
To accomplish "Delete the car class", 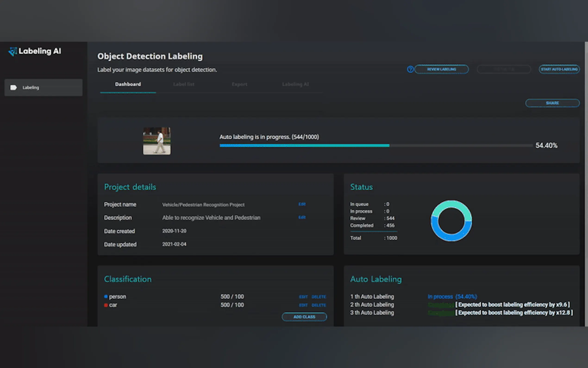I will click(319, 305).
